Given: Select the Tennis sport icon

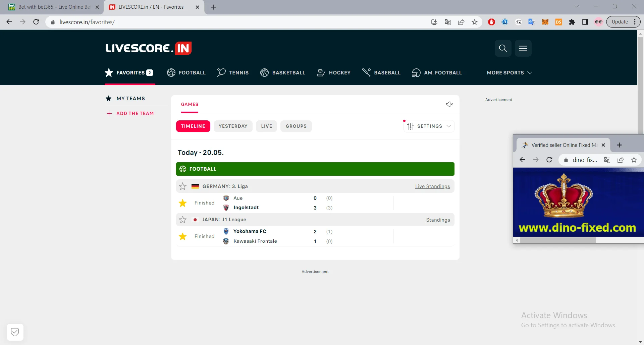Looking at the screenshot, I should click(221, 72).
